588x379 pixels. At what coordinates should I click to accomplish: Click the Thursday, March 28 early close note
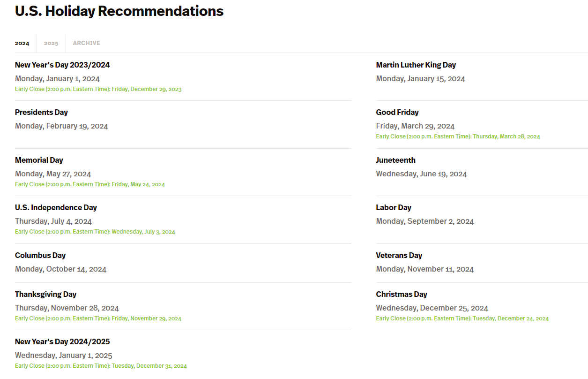point(458,136)
